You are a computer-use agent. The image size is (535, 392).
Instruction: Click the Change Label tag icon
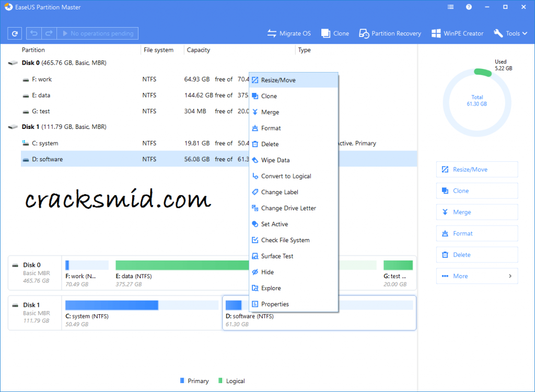click(x=255, y=192)
